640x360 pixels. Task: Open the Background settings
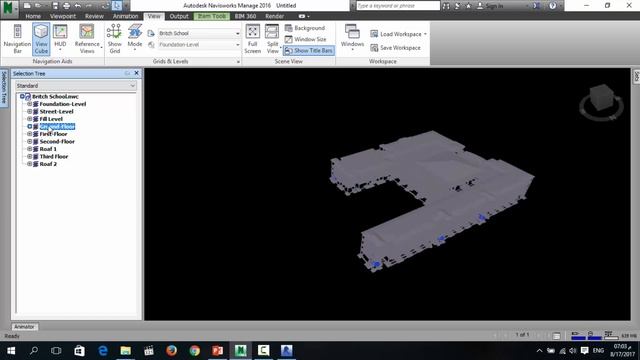point(305,28)
